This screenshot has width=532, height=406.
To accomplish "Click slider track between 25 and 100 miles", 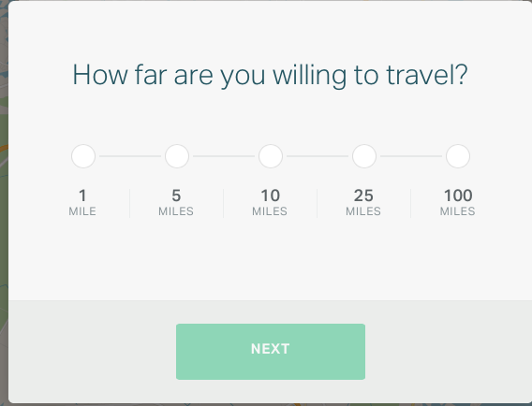I will pyautogui.click(x=411, y=156).
